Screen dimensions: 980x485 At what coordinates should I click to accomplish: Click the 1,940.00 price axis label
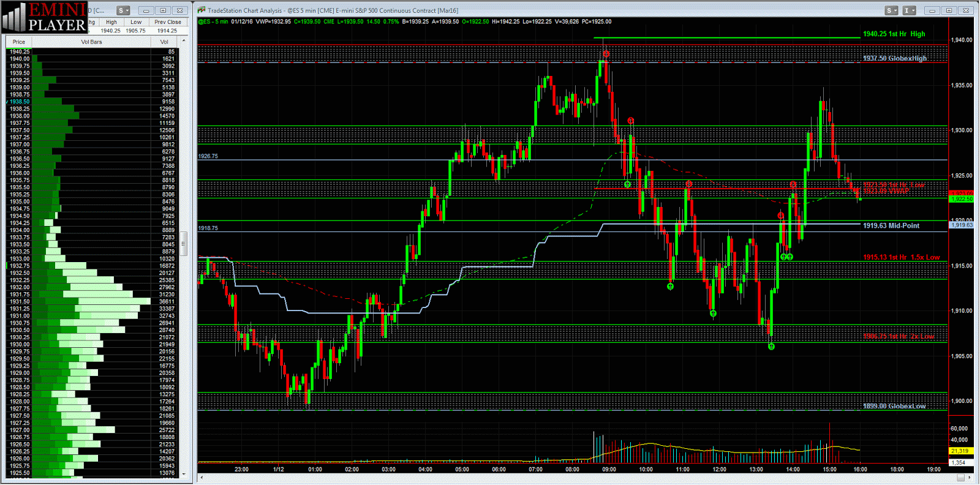coord(962,40)
